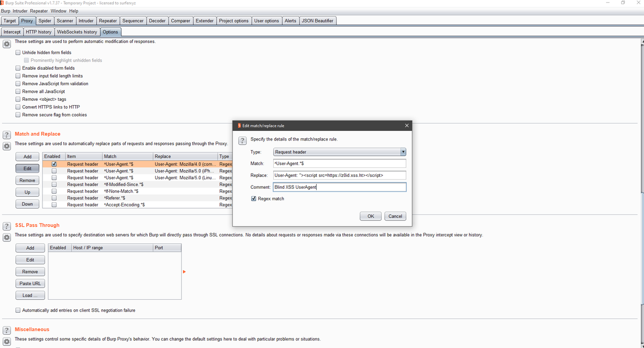Click OK in the edit rule dialog

pos(371,216)
